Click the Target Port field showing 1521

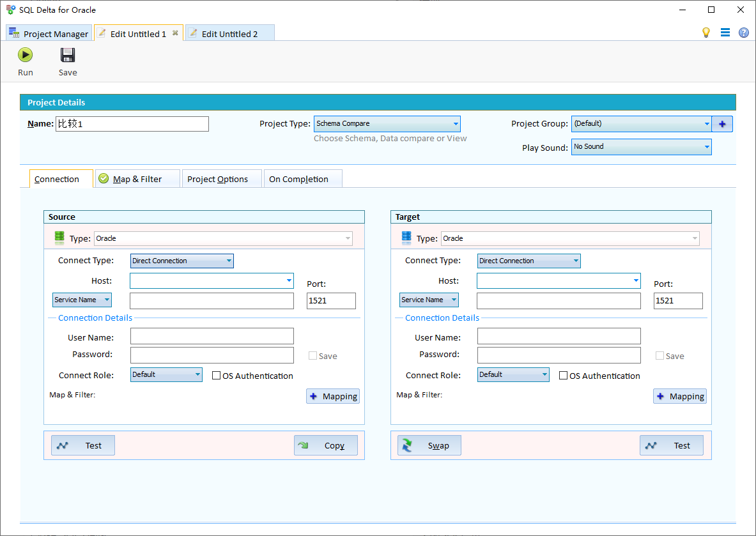coord(679,301)
